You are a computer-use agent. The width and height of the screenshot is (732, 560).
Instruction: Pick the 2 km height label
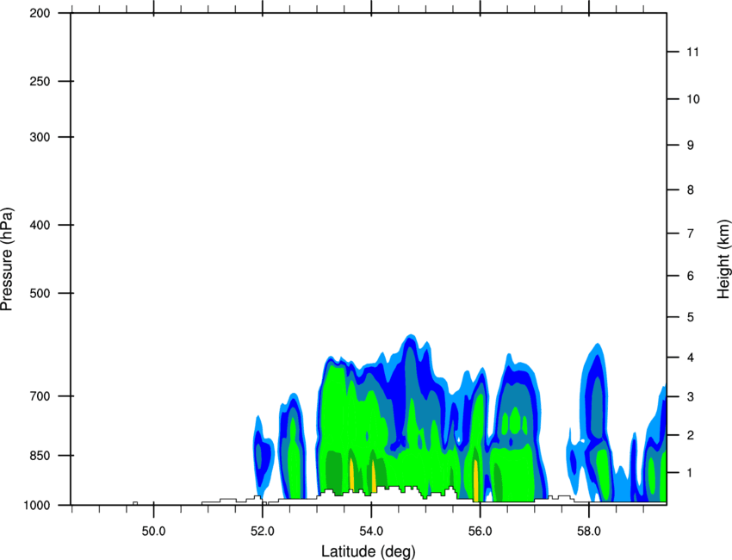pos(691,435)
